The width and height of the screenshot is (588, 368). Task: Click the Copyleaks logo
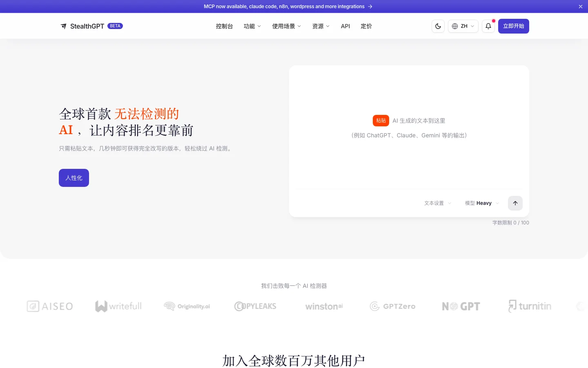[255, 306]
